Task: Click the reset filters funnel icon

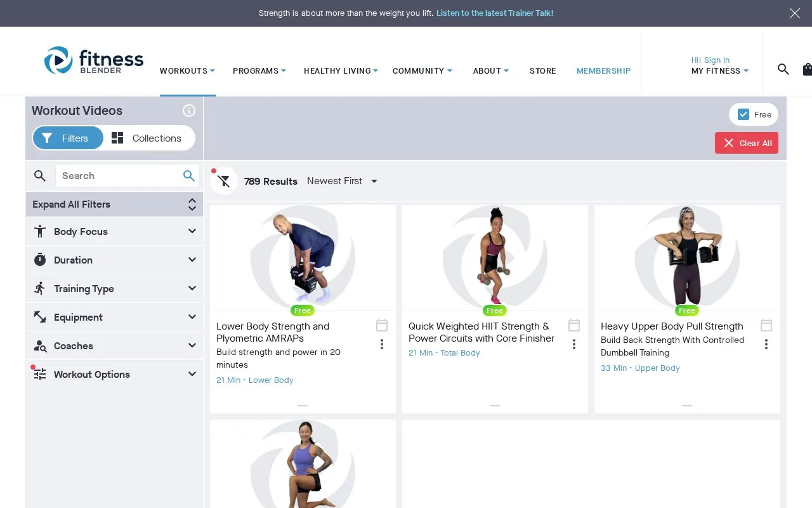Action: coord(224,181)
